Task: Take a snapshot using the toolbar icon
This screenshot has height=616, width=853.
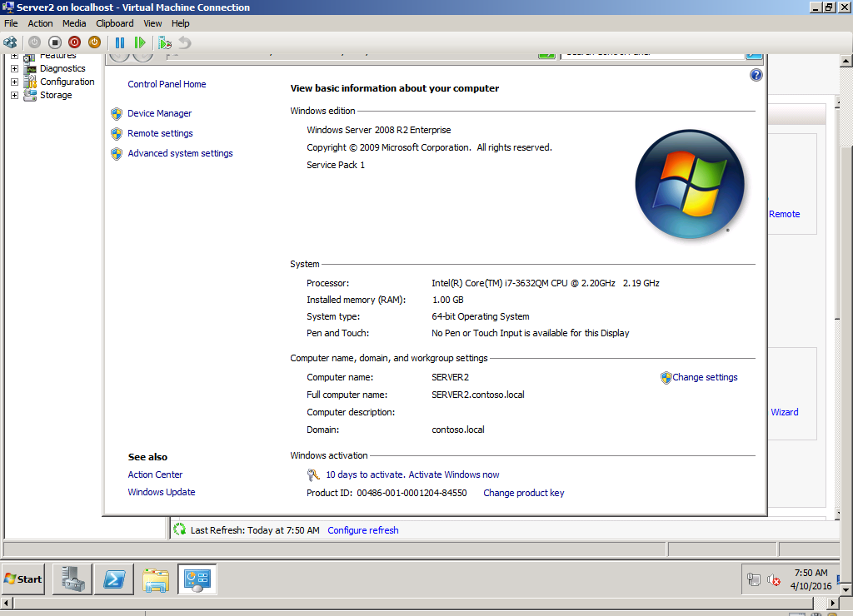Action: 165,42
